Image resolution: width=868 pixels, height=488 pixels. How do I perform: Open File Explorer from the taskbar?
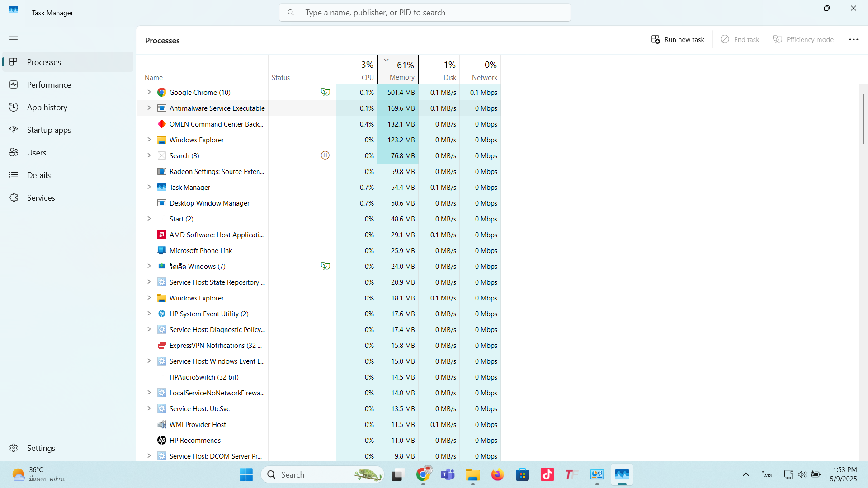point(472,474)
